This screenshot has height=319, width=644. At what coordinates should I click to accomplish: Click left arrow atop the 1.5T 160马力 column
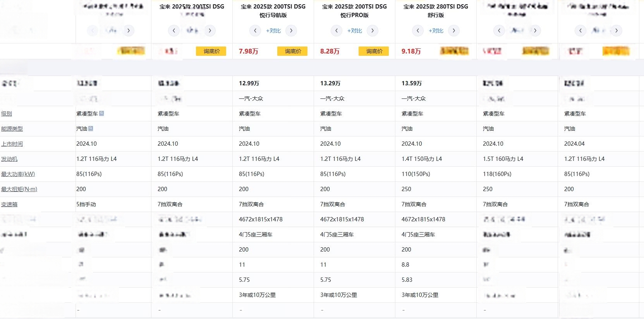[x=499, y=31]
